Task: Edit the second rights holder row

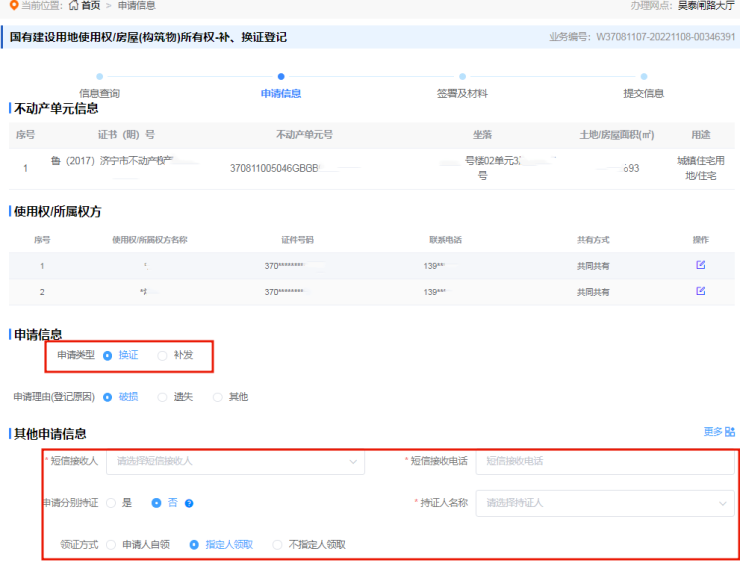Action: click(700, 291)
